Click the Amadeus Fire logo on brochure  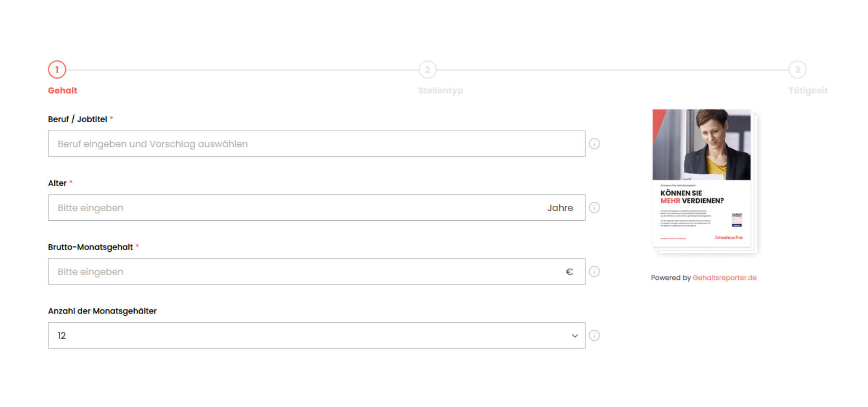728,237
